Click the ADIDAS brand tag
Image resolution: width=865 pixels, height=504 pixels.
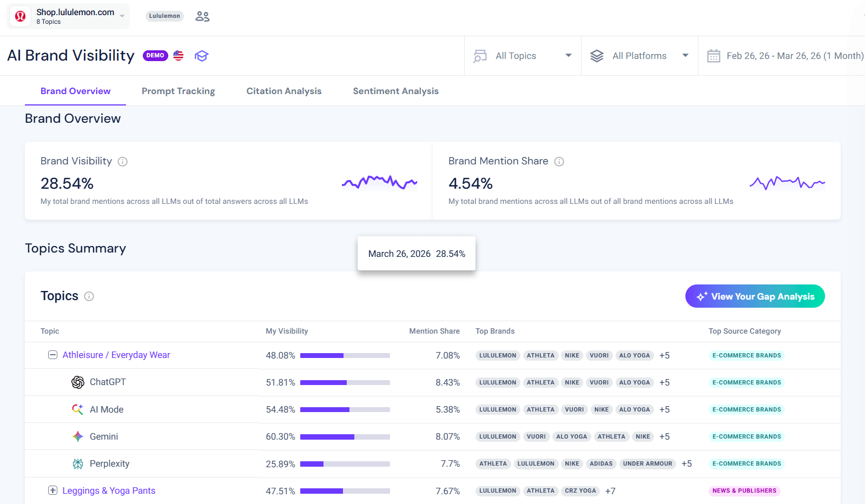(x=601, y=463)
